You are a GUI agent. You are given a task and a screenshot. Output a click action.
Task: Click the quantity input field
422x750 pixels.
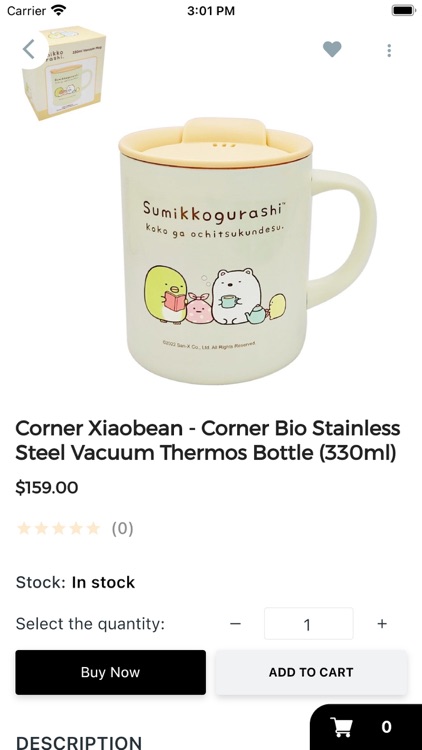point(309,624)
